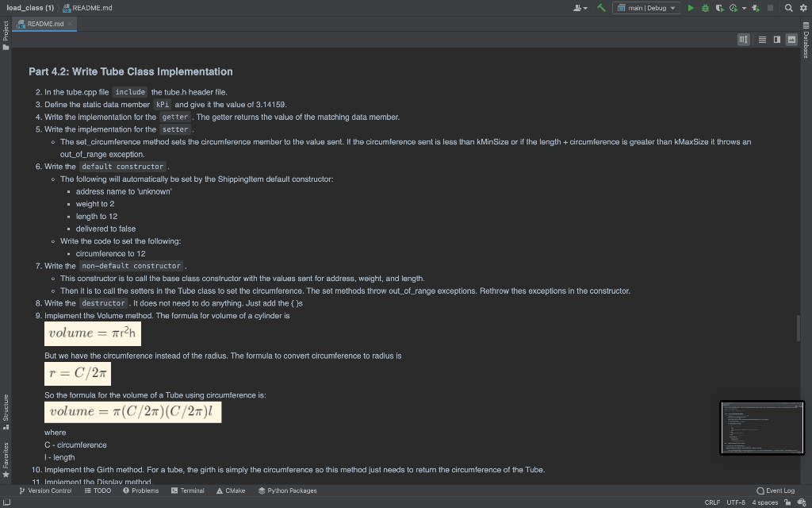The image size is (812, 508).
Task: Click the 'non-default constructor' inline code span
Action: click(x=132, y=266)
